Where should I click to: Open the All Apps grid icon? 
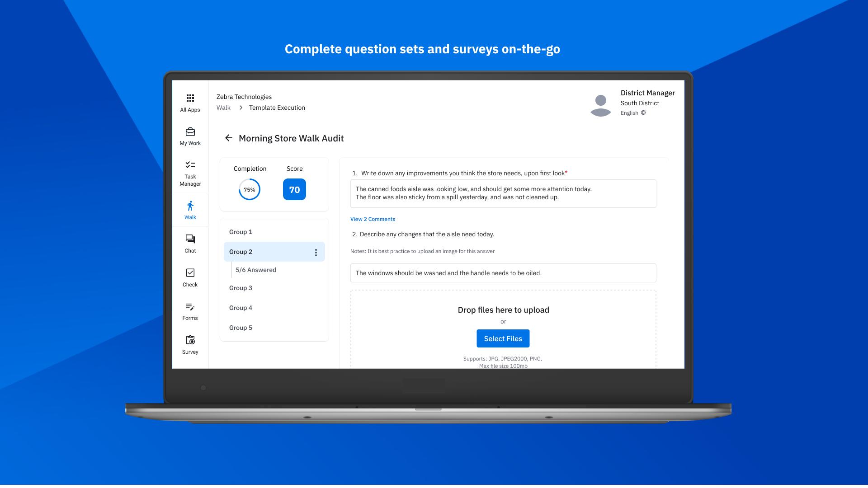pos(190,98)
